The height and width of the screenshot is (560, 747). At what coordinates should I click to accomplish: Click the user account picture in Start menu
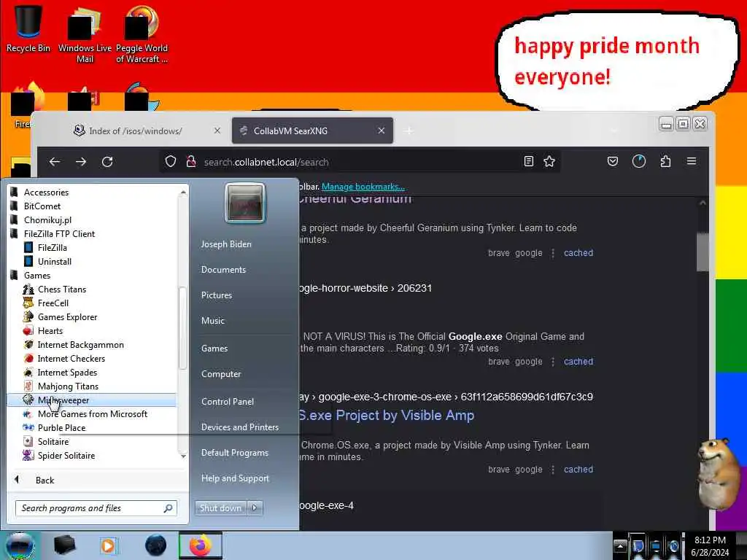245,203
